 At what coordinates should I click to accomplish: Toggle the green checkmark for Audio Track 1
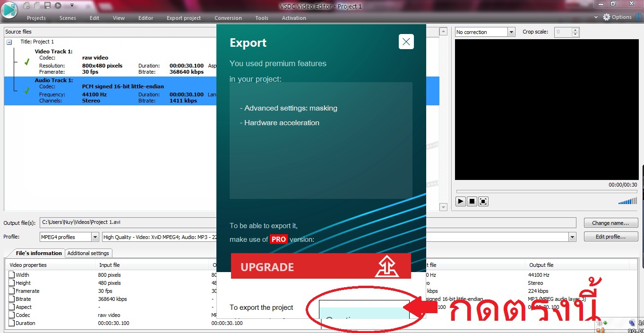27,90
